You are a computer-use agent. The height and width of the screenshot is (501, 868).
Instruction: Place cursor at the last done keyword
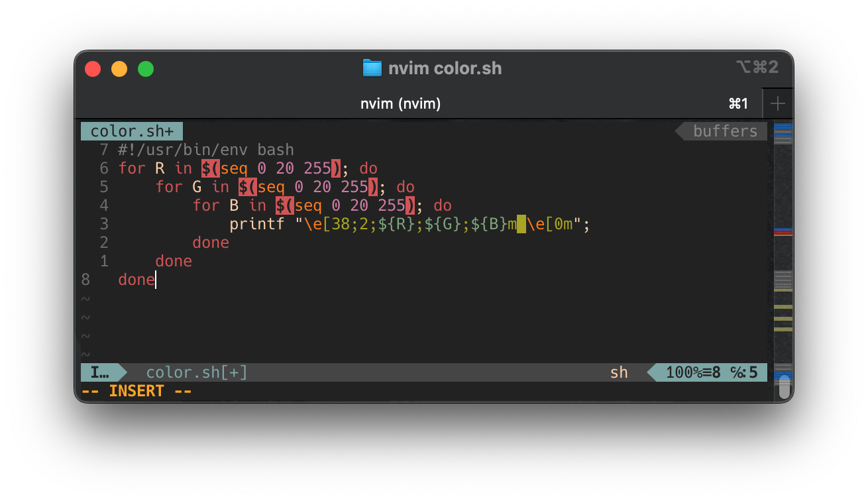(136, 280)
